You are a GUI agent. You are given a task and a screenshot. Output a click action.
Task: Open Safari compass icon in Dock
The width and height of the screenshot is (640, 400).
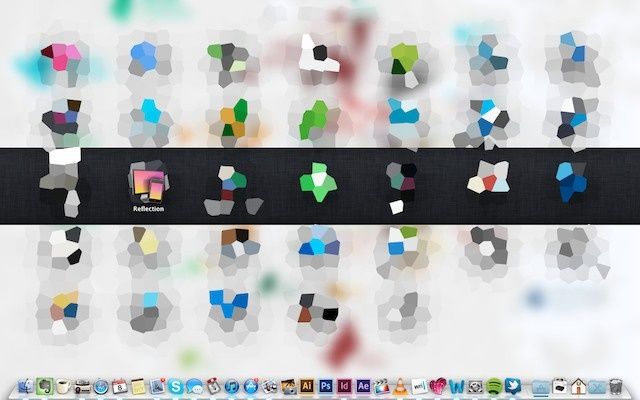pyautogui.click(x=100, y=386)
